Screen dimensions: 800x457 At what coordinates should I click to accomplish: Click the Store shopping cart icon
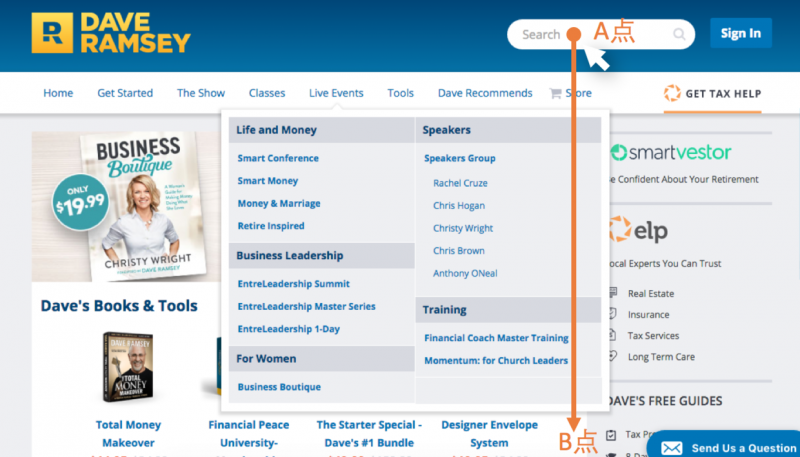pos(555,93)
